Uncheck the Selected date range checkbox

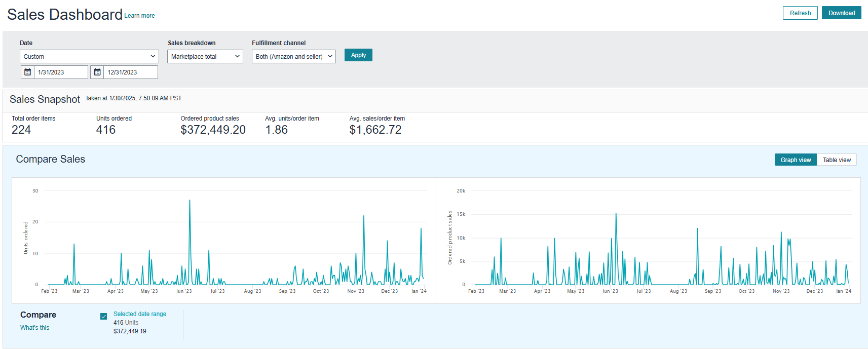tap(104, 317)
